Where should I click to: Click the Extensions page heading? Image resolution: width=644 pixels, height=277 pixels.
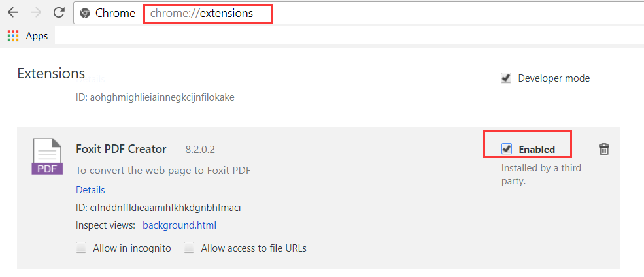[51, 73]
